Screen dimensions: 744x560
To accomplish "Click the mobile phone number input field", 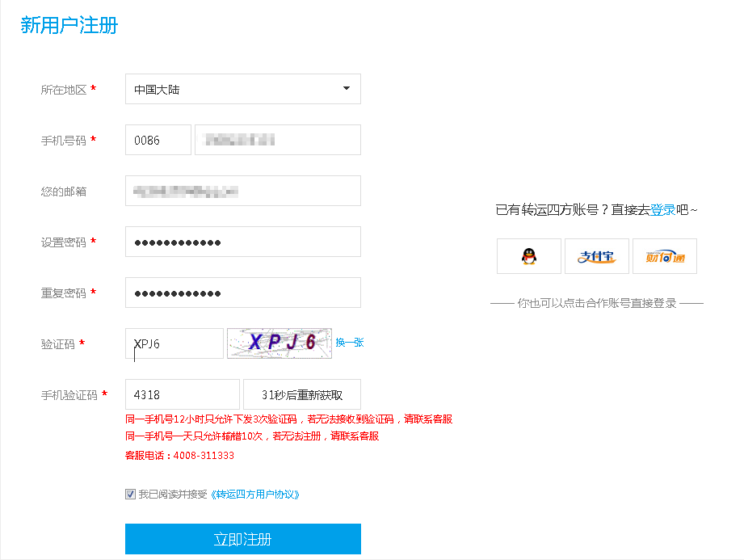I will (x=277, y=140).
